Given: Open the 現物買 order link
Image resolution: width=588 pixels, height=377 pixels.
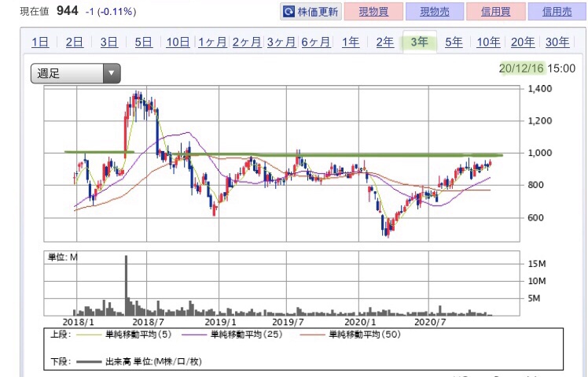Looking at the screenshot, I should 373,12.
